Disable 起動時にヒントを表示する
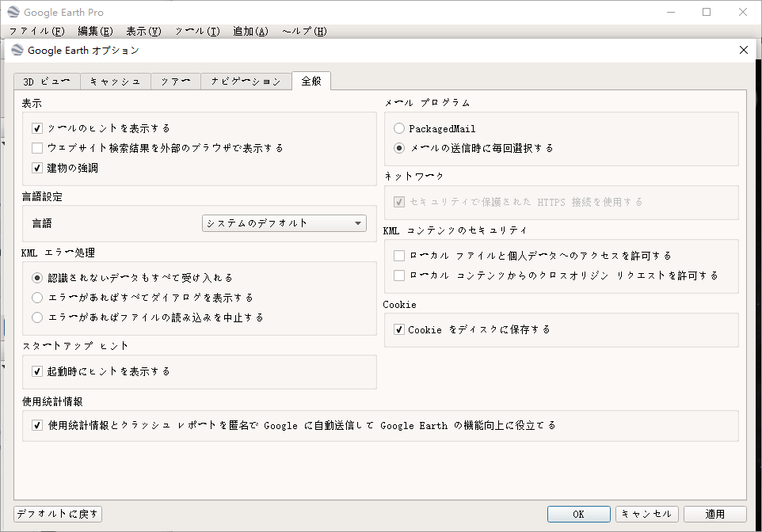This screenshot has height=532, width=762. pyautogui.click(x=36, y=370)
